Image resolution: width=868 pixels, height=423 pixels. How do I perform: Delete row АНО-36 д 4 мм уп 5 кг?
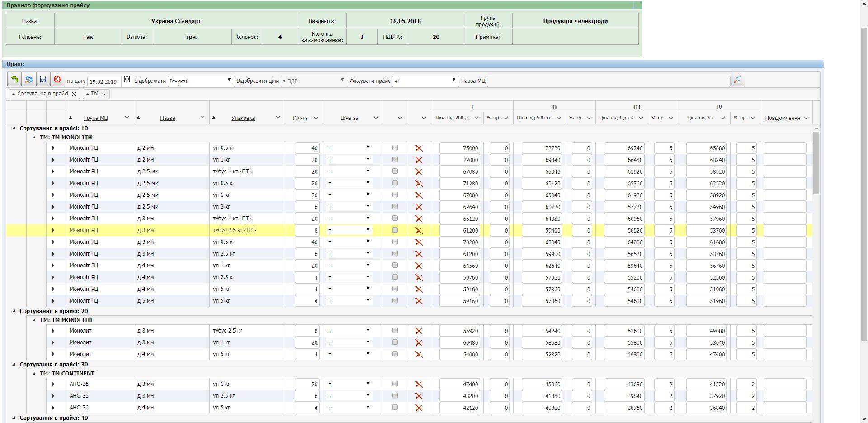pos(419,408)
